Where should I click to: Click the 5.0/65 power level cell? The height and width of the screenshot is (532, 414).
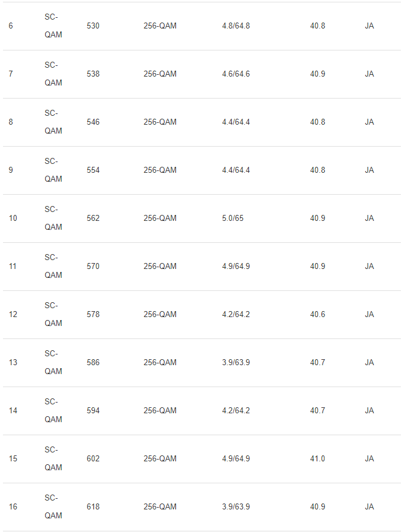pos(233,218)
